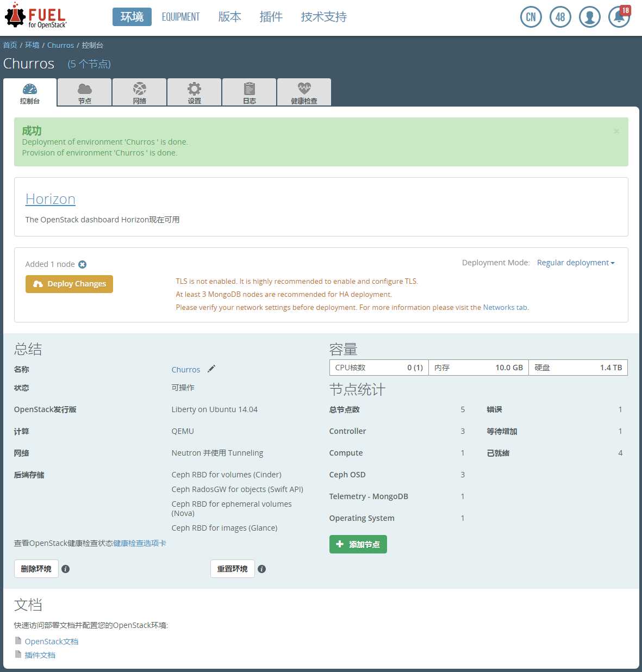Open the 健康检查选项卡 link
The width and height of the screenshot is (642, 672).
click(x=140, y=543)
